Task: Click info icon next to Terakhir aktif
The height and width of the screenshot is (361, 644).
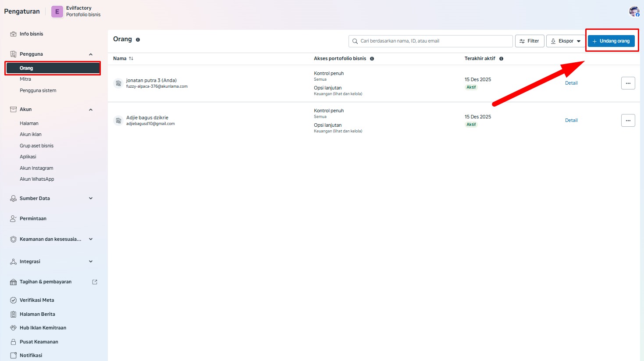Action: [x=501, y=59]
